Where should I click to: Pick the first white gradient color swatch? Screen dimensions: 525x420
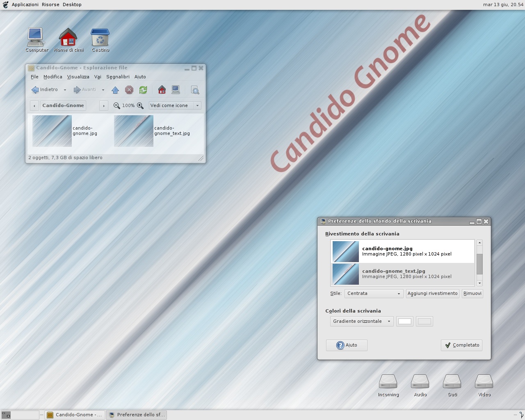[x=405, y=321]
